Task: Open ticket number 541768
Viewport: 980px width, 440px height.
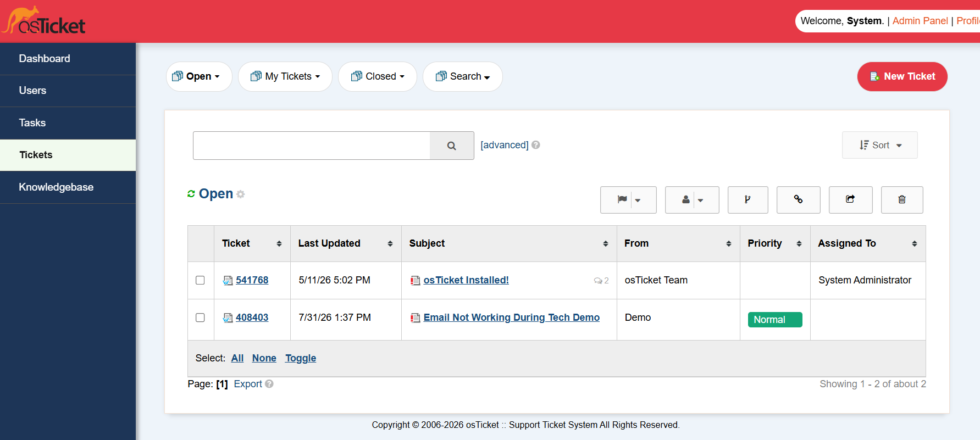Action: pos(252,280)
